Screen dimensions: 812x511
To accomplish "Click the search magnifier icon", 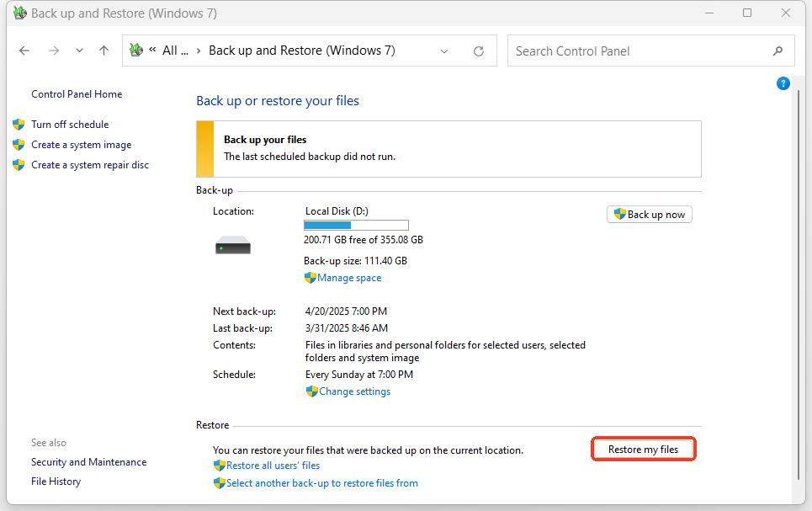I will point(778,51).
